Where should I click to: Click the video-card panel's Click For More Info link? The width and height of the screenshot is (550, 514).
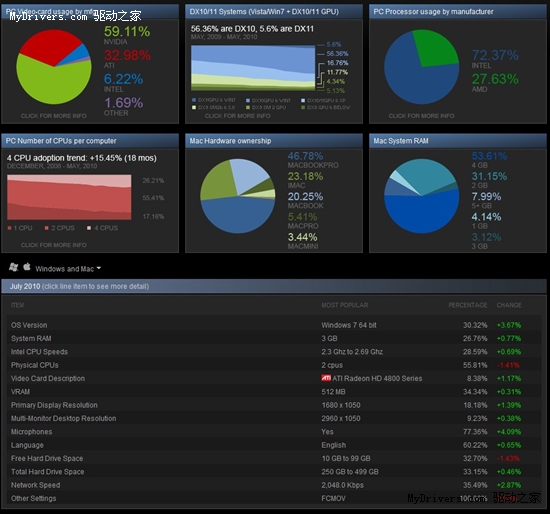[x=54, y=116]
